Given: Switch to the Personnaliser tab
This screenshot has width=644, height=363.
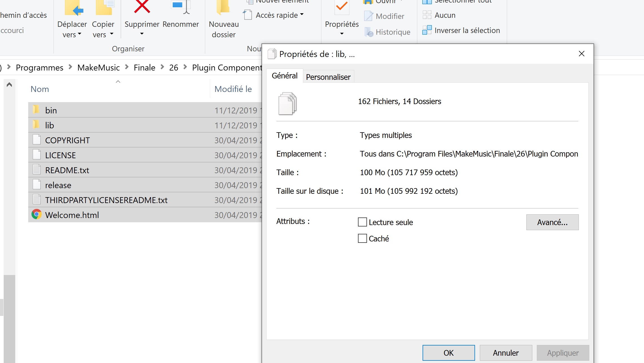Looking at the screenshot, I should point(328,77).
